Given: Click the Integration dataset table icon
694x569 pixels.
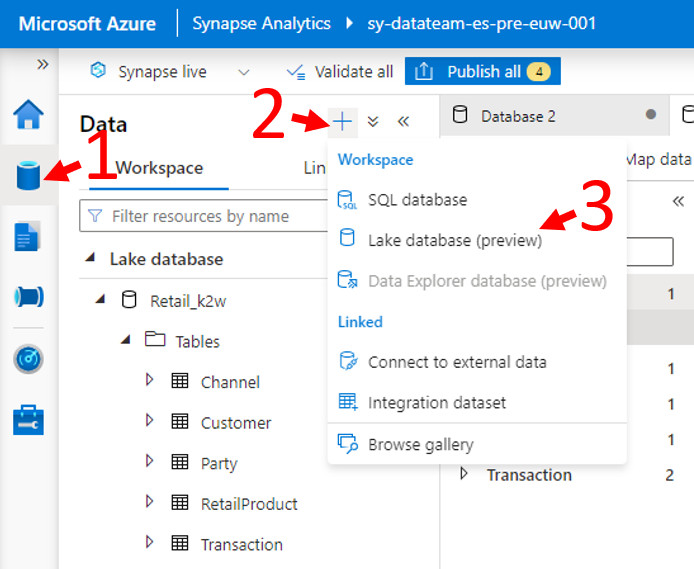Looking at the screenshot, I should [348, 402].
